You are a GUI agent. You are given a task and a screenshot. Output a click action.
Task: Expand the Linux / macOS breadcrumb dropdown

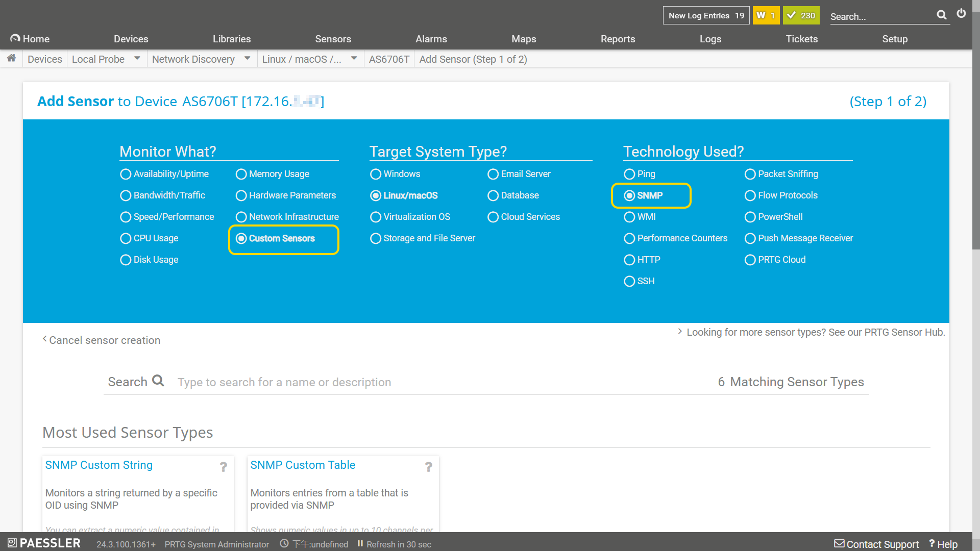point(354,58)
